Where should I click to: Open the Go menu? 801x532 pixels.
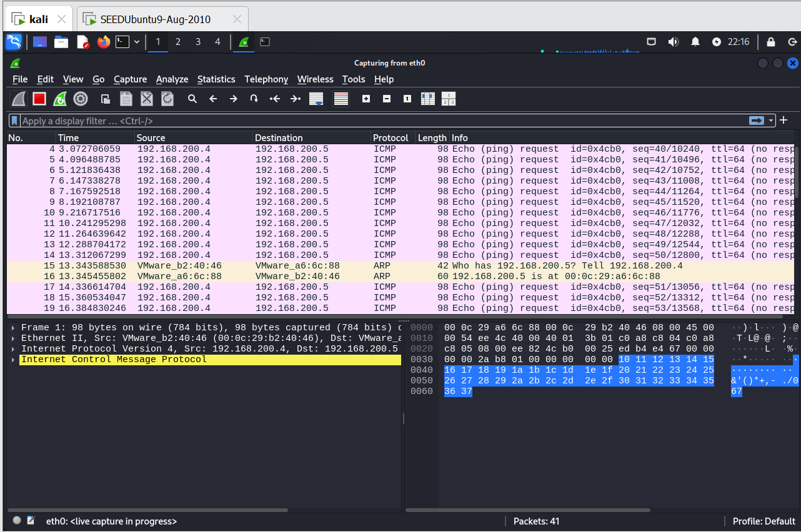click(x=98, y=79)
